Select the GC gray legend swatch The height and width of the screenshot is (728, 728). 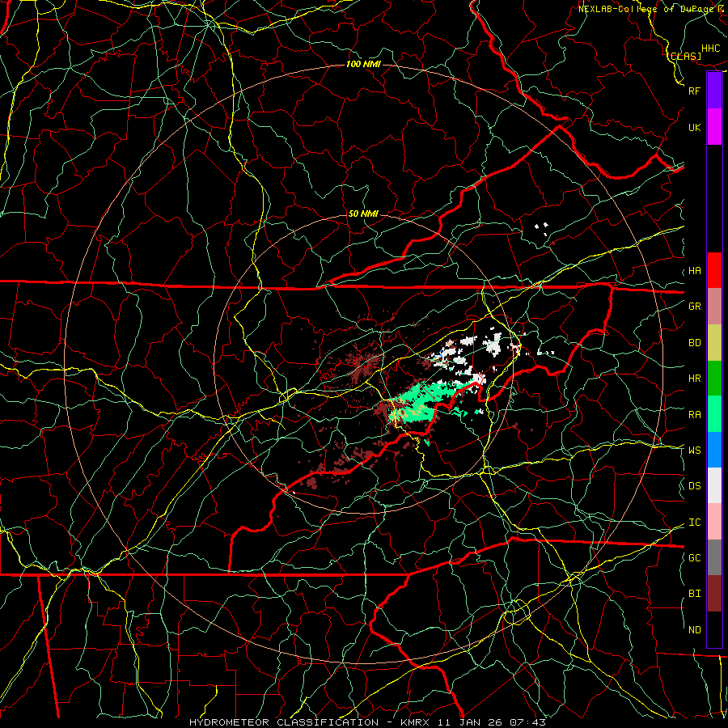pos(714,557)
